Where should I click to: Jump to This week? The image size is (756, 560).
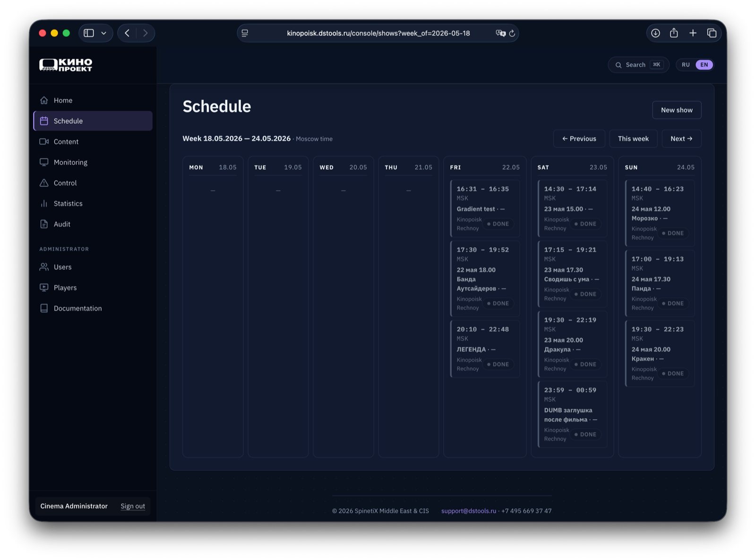tap(633, 139)
